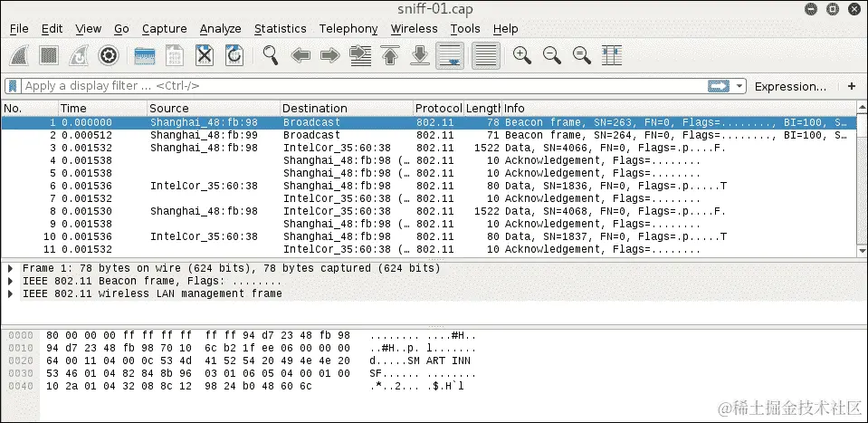Apply display filter arrow button
The image size is (868, 423).
(x=719, y=86)
